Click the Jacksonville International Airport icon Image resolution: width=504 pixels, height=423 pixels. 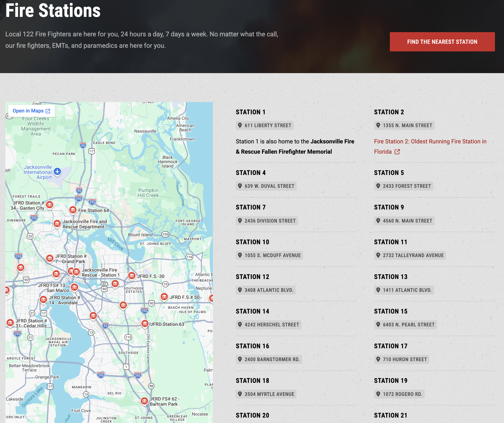tap(57, 172)
